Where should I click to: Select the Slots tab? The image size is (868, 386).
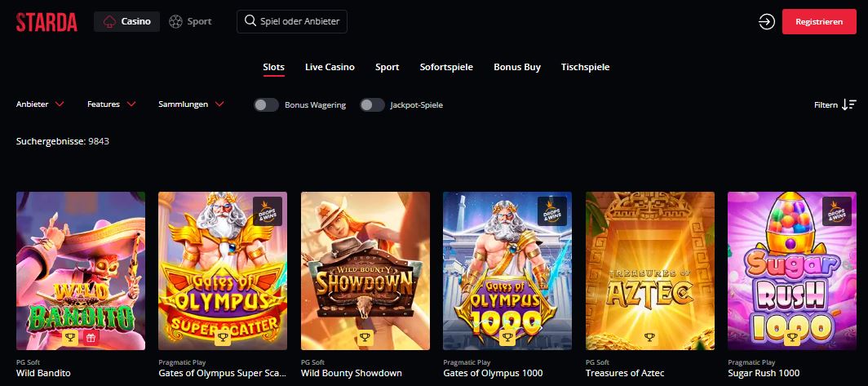tap(273, 67)
